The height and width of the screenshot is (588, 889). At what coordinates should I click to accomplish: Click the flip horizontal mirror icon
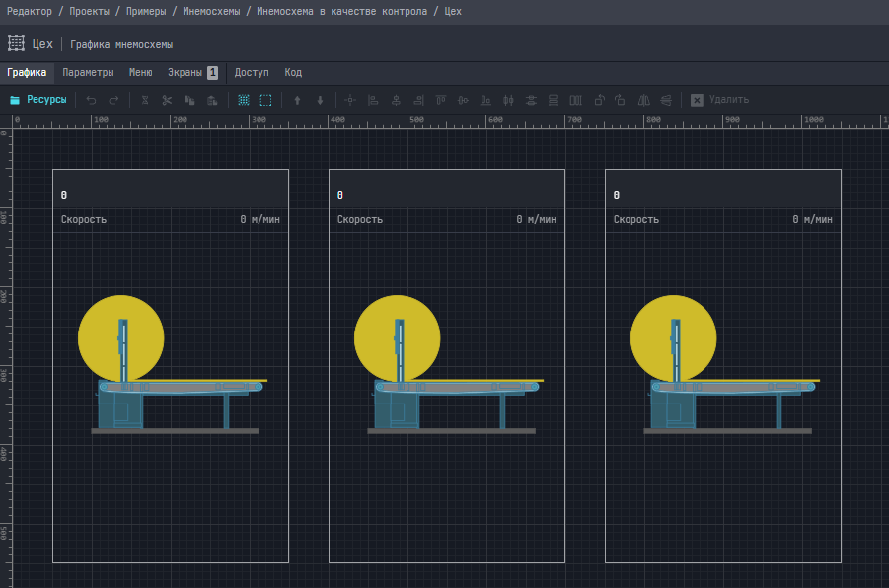[644, 100]
